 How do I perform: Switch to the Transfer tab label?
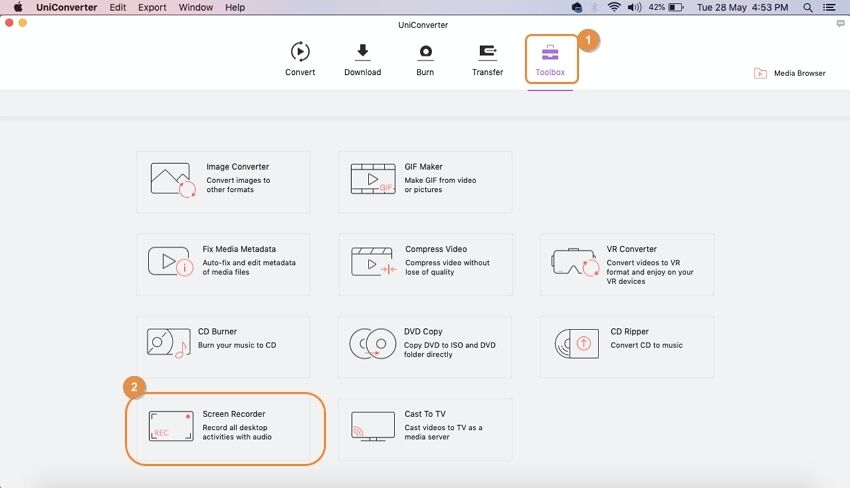pos(487,72)
